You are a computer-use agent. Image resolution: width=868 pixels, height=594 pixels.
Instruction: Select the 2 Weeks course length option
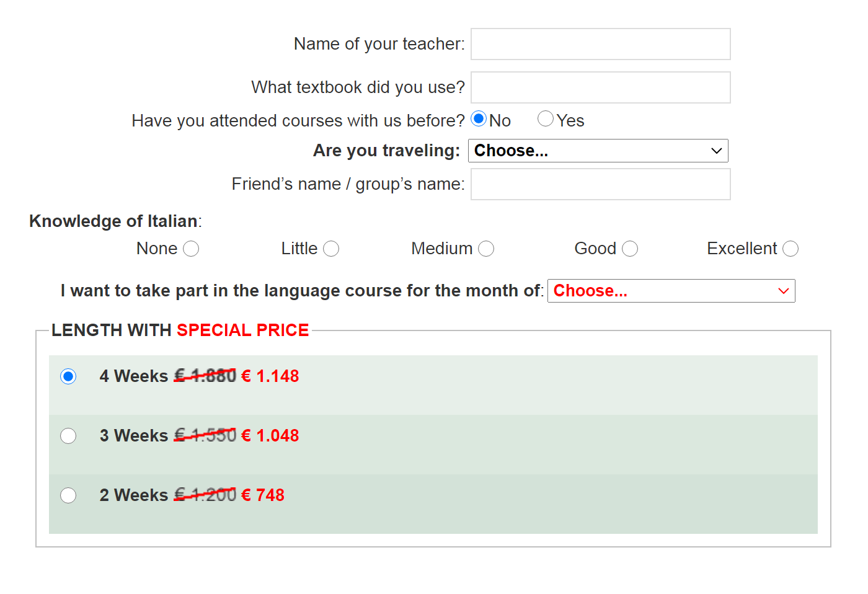click(68, 495)
